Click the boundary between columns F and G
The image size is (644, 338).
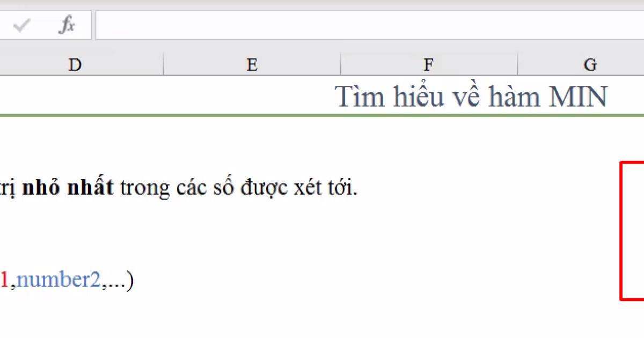(x=517, y=64)
